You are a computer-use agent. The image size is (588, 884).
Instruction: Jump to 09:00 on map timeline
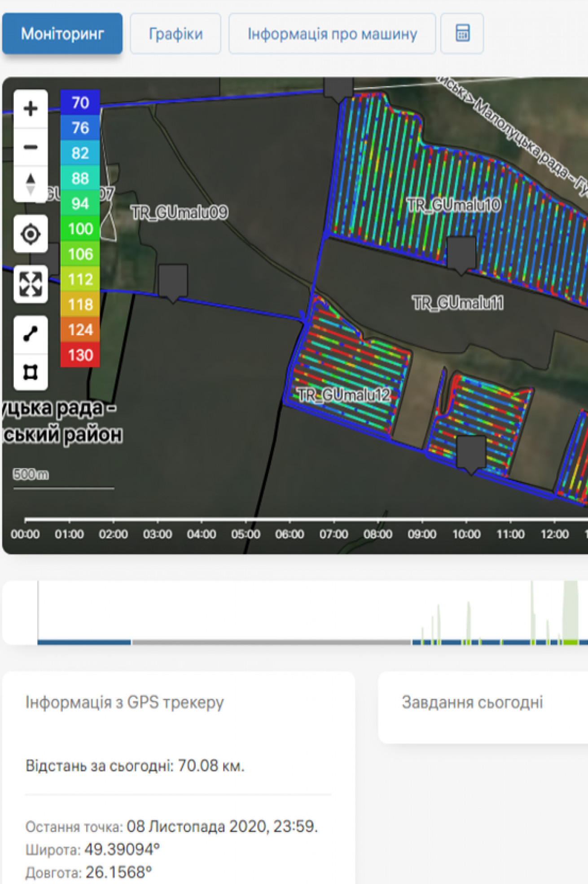422,534
